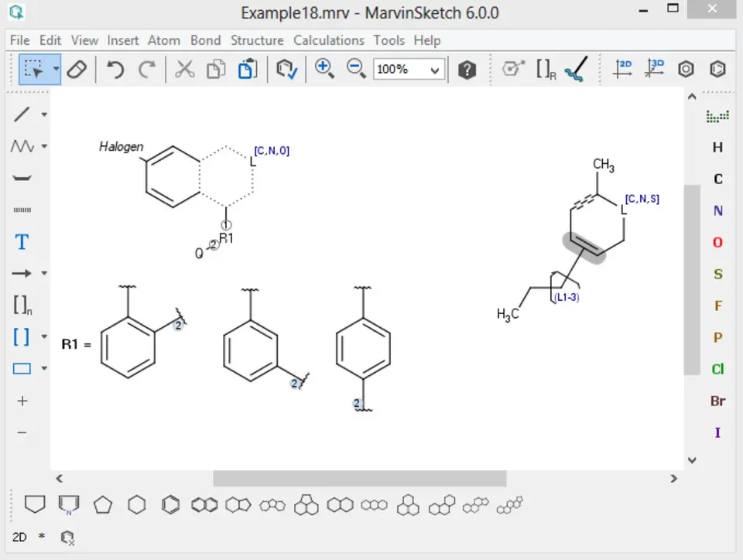Viewport: 743px width, 560px height.
Task: Insert cyclopentane ring template
Action: [x=103, y=505]
